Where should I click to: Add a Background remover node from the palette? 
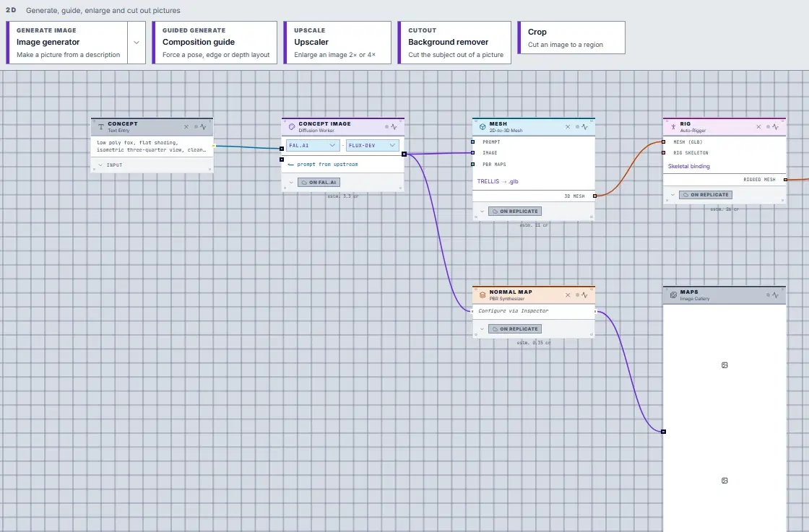click(x=454, y=43)
